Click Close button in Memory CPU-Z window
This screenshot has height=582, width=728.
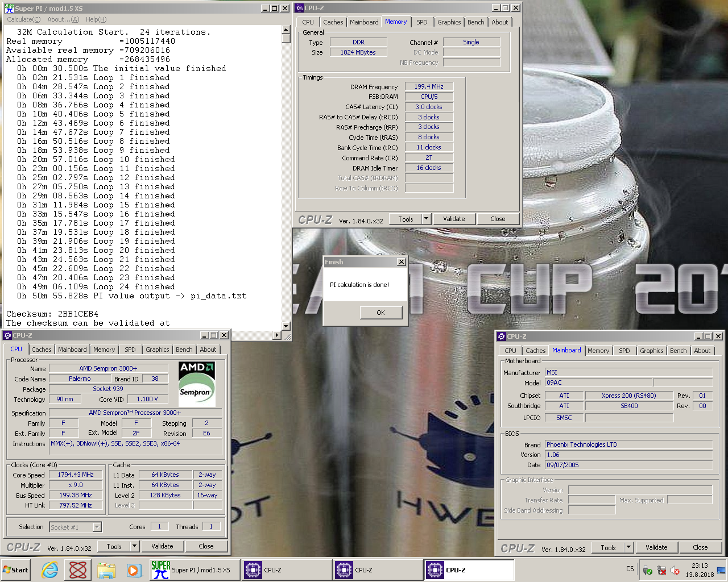[x=498, y=219]
